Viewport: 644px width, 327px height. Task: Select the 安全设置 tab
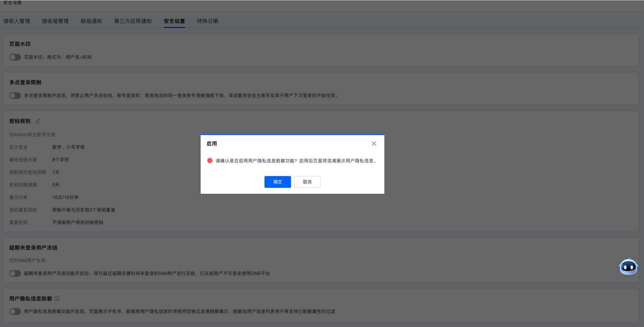174,21
